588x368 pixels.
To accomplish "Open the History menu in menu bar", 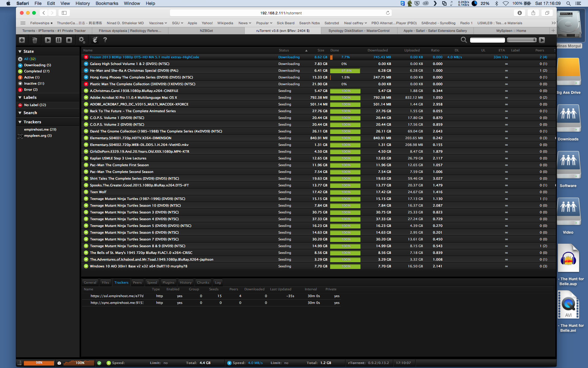I will point(83,3).
